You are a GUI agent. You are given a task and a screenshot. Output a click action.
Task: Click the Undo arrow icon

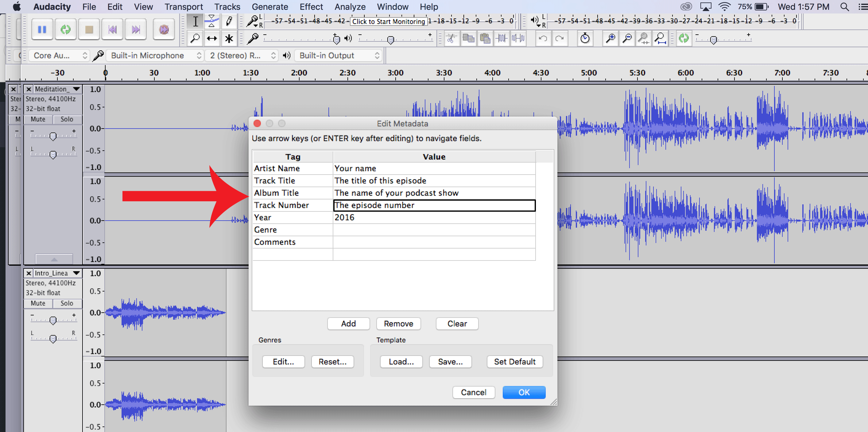(x=543, y=38)
